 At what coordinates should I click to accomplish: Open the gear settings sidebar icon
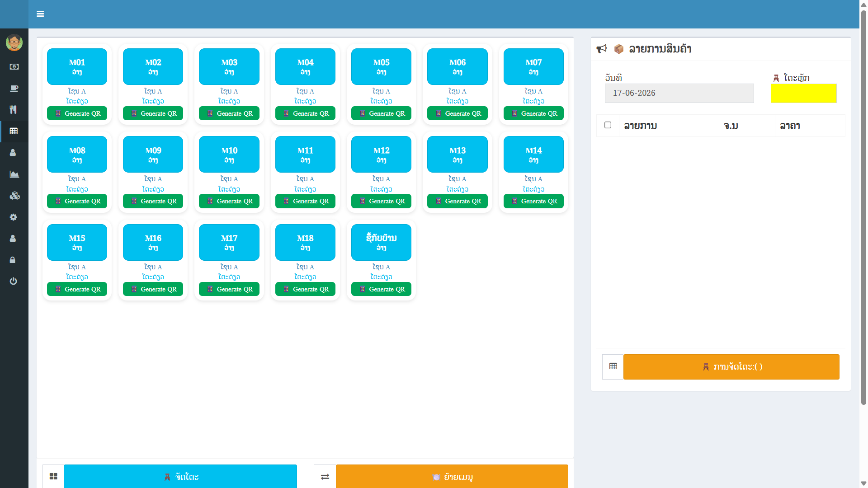[x=14, y=217]
